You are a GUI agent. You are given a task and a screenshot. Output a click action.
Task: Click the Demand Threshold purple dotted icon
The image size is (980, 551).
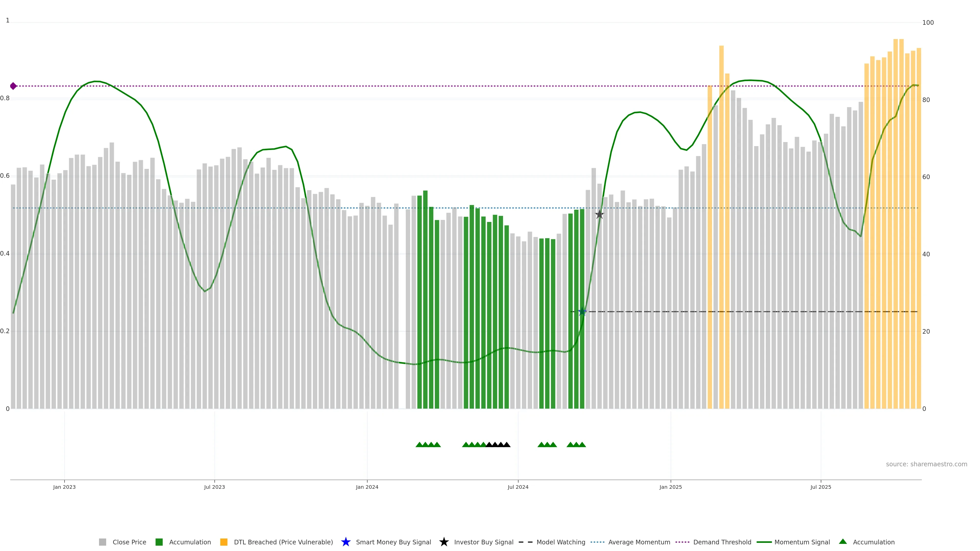(x=682, y=542)
